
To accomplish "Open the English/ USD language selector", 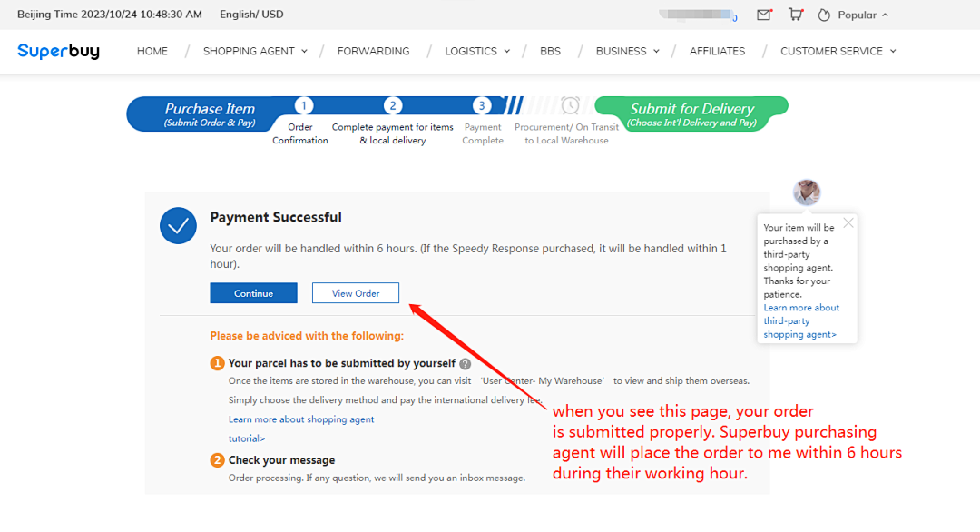I will 251,15.
